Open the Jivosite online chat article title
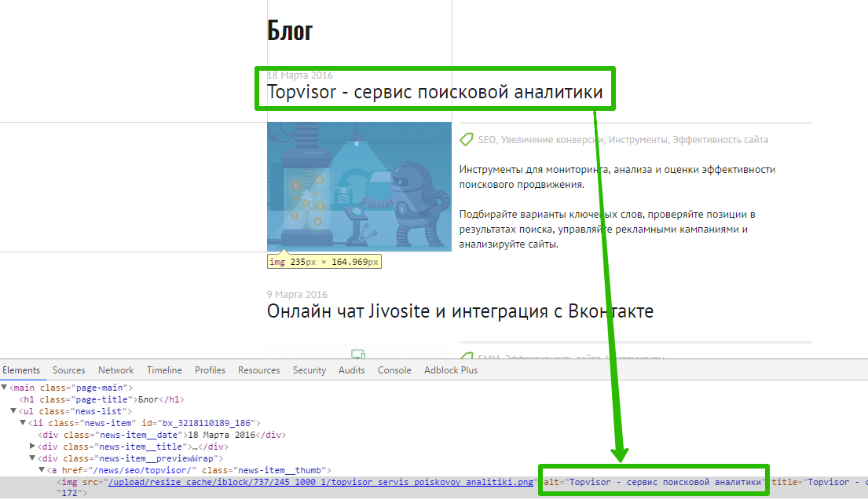The image size is (868, 500). tap(460, 311)
